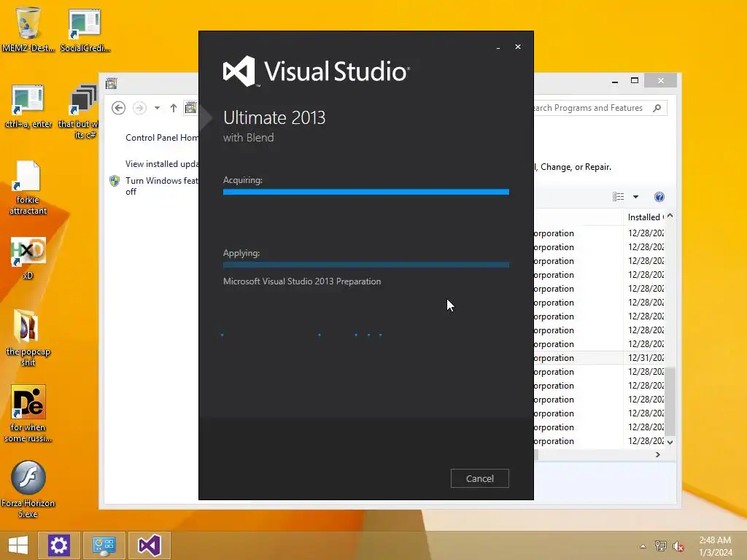The width and height of the screenshot is (747, 560).
Task: Switch to Control Panel taskbar button
Action: [104, 545]
